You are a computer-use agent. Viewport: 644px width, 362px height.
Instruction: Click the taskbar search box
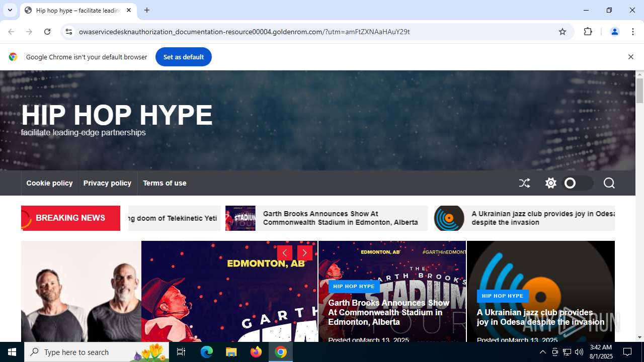[97, 352]
